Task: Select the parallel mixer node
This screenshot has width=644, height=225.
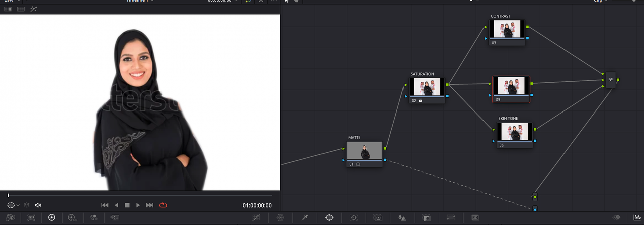Action: (611, 80)
